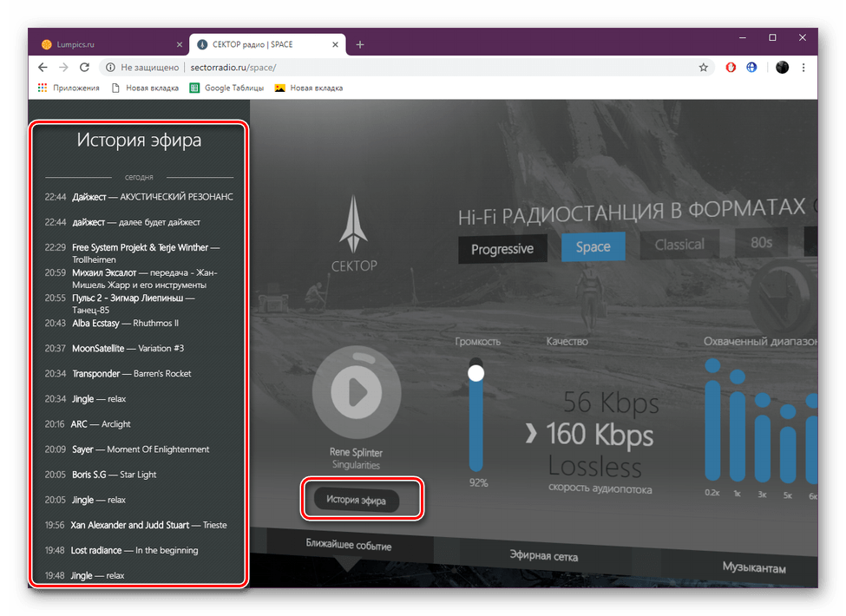Choose Lossless stream quality
Image resolution: width=846 pixels, height=616 pixels.
point(595,467)
